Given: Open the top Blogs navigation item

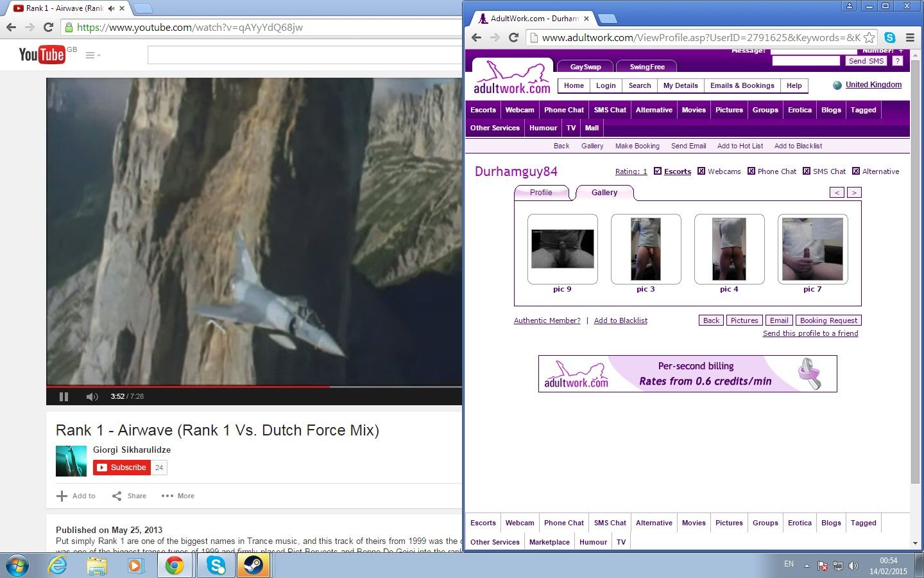Looking at the screenshot, I should [831, 110].
